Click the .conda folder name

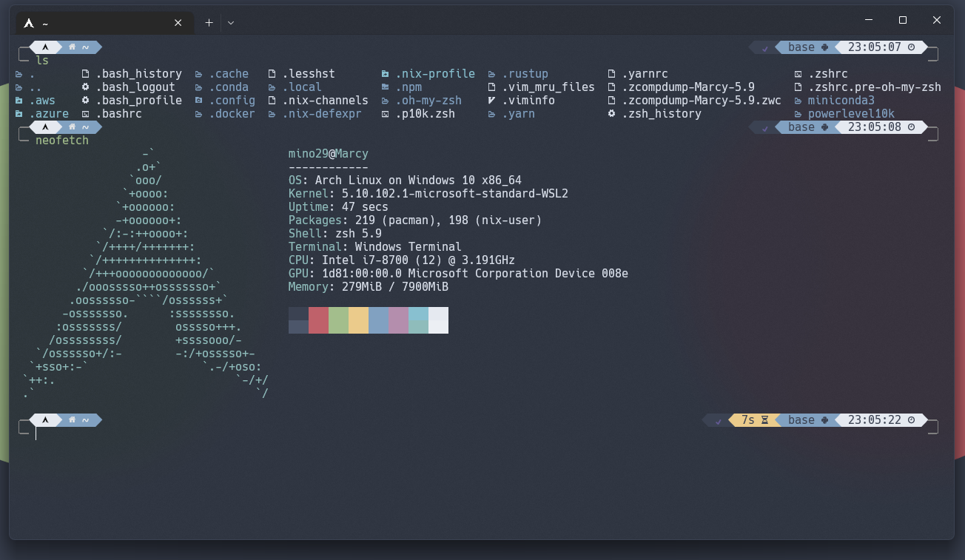(229, 87)
